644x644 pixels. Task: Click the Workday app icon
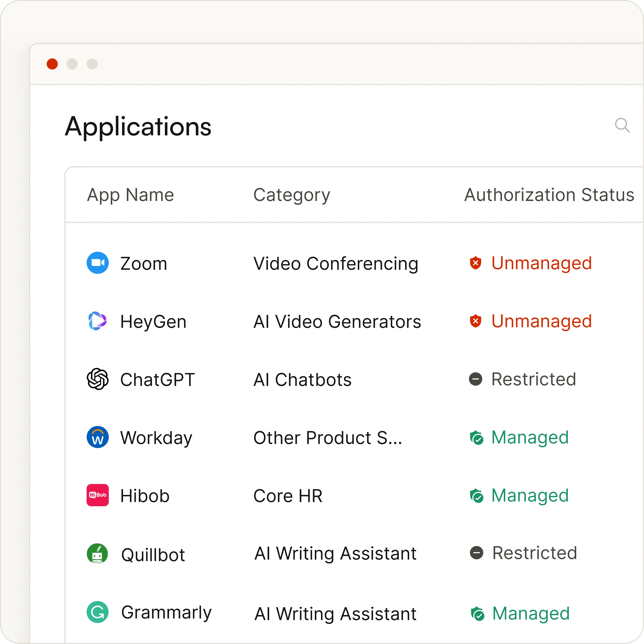coord(98,437)
